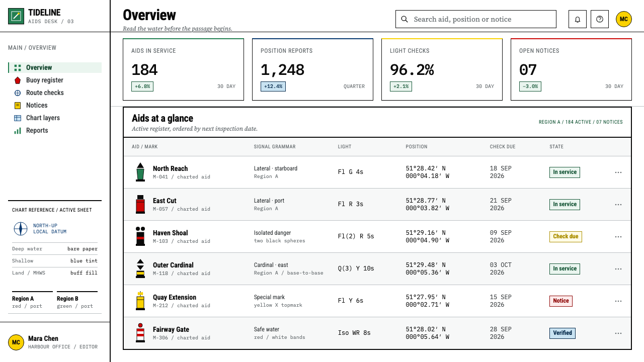Open Chart layers section
Image resolution: width=644 pixels, height=362 pixels.
coord(55,118)
